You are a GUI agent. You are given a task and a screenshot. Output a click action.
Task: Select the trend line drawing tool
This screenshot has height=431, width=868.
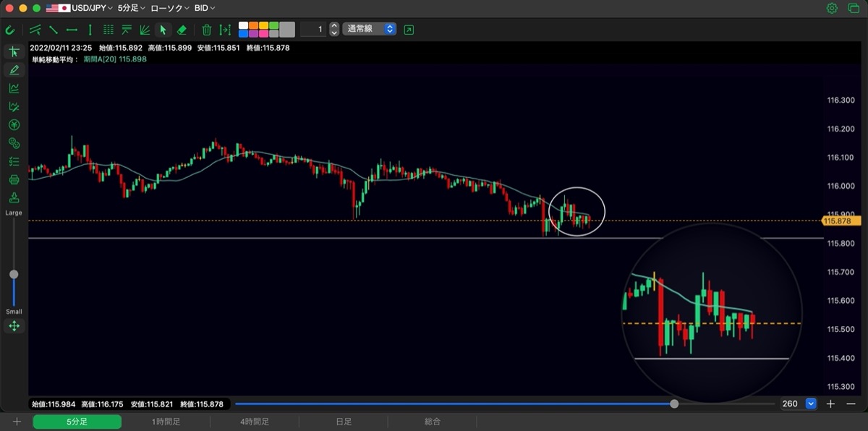(54, 30)
